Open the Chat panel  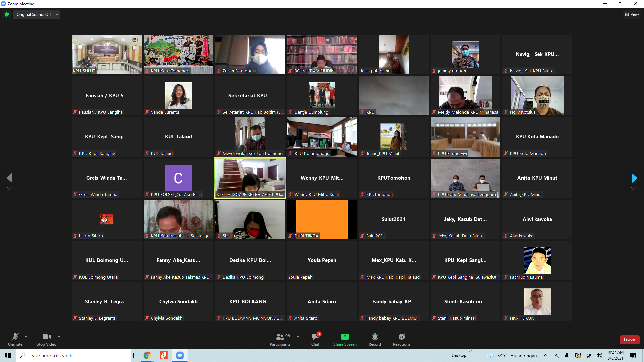pos(315,337)
